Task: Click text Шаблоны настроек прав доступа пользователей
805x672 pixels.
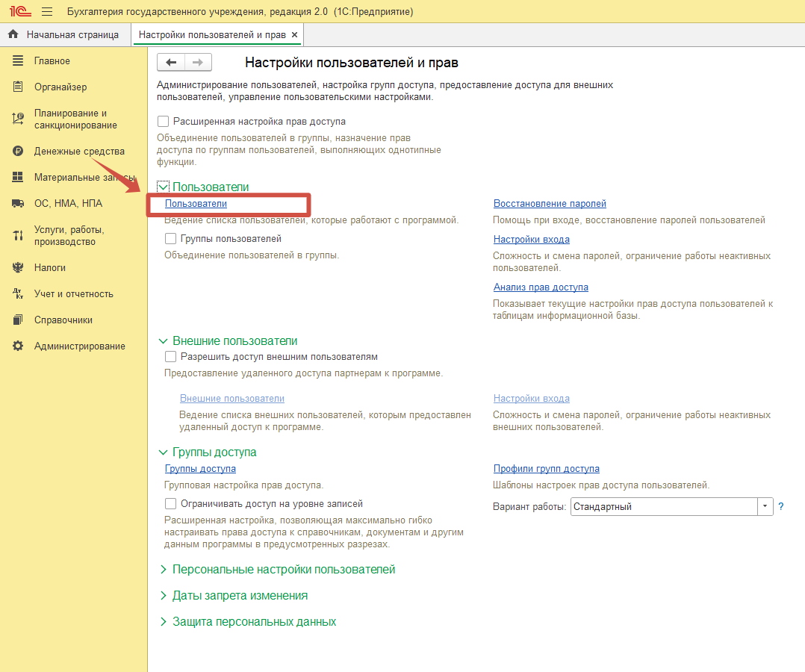Action: coord(601,485)
